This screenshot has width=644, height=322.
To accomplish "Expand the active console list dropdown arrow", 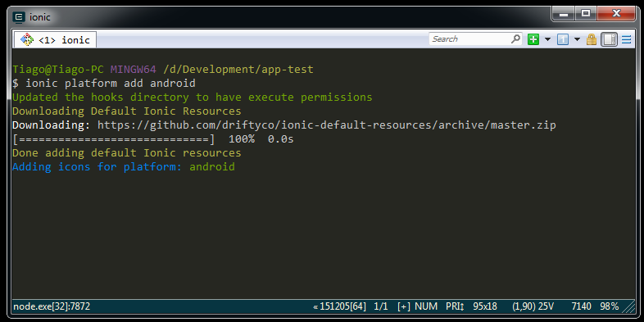I will coord(577,39).
